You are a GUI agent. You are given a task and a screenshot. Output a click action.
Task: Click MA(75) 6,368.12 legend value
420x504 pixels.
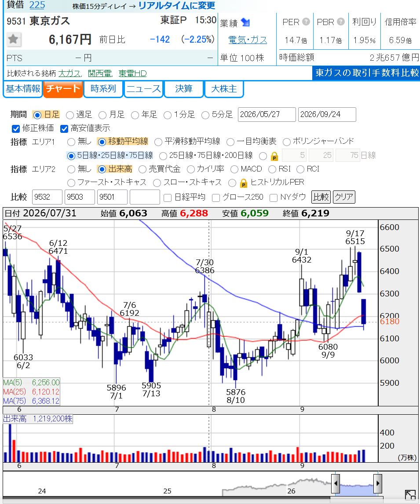pos(46,401)
